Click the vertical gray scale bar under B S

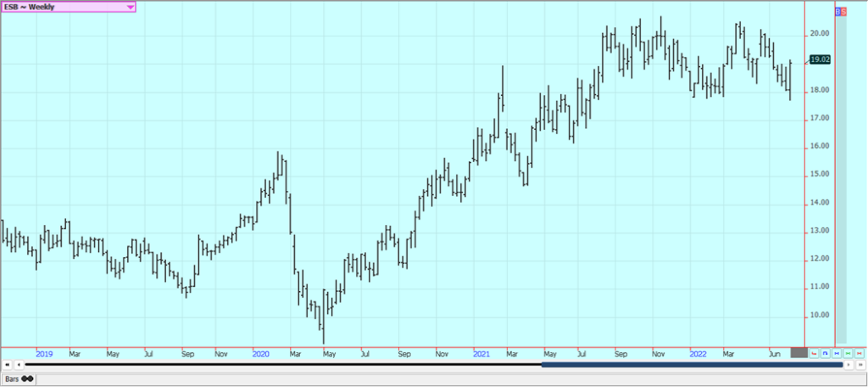pos(841,178)
